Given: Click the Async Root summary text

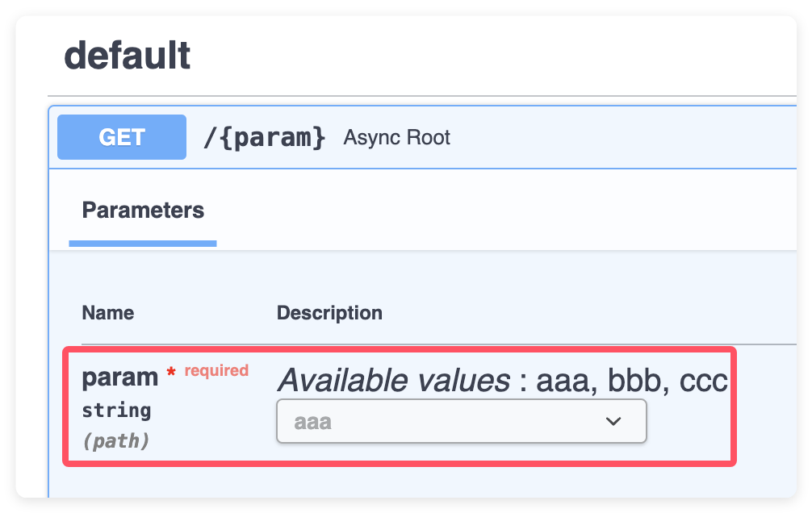Looking at the screenshot, I should pos(396,138).
